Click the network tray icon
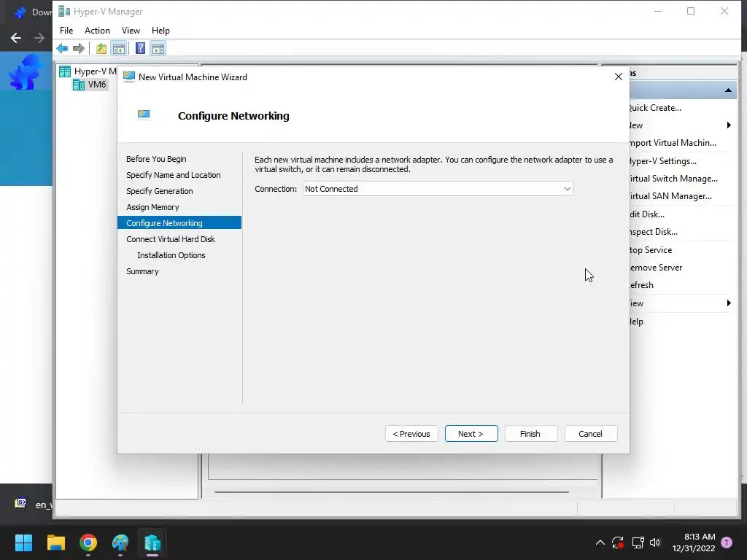The width and height of the screenshot is (747, 560). (x=638, y=542)
